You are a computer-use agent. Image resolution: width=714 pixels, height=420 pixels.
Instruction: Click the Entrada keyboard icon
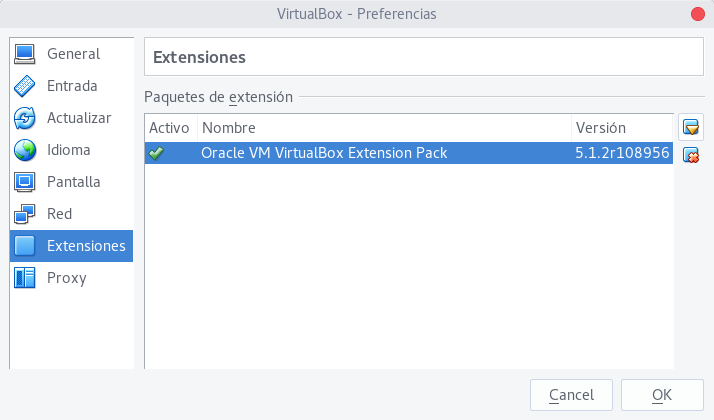pos(25,86)
